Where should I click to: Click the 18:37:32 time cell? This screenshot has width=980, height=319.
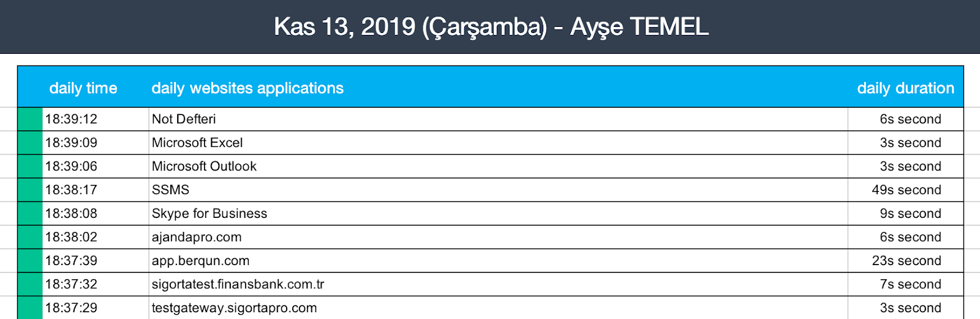(71, 284)
